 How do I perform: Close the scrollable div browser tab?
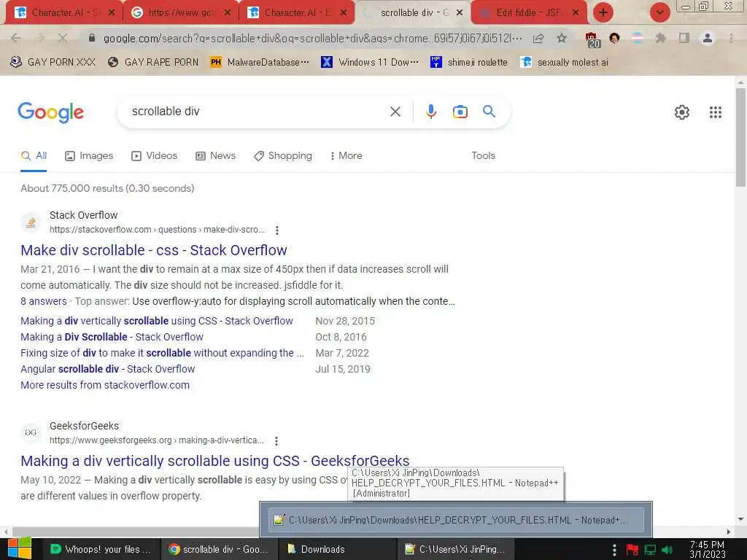pos(460,13)
